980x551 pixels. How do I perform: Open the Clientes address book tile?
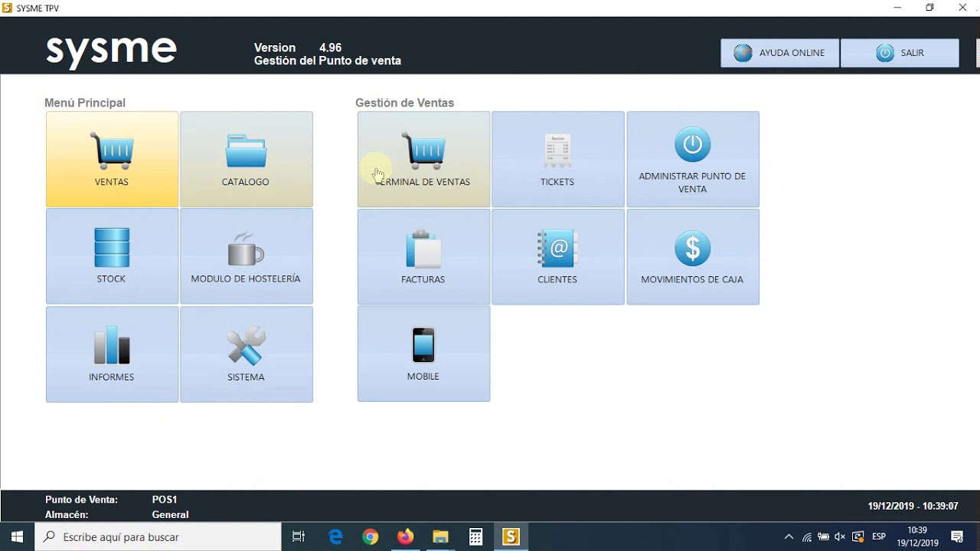coord(558,256)
